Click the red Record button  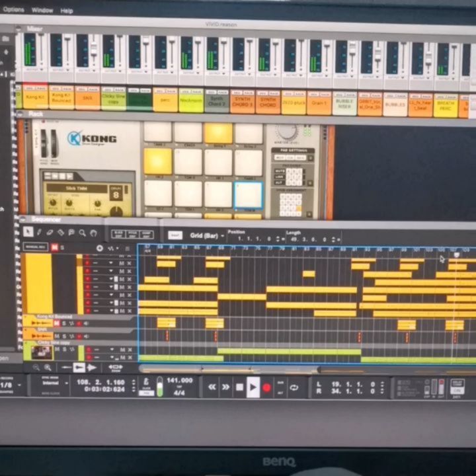pos(267,387)
